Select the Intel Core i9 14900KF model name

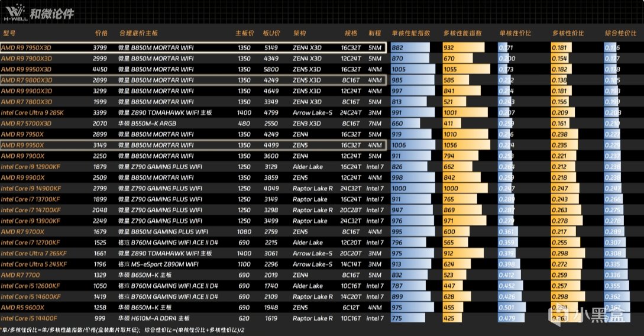(x=31, y=189)
